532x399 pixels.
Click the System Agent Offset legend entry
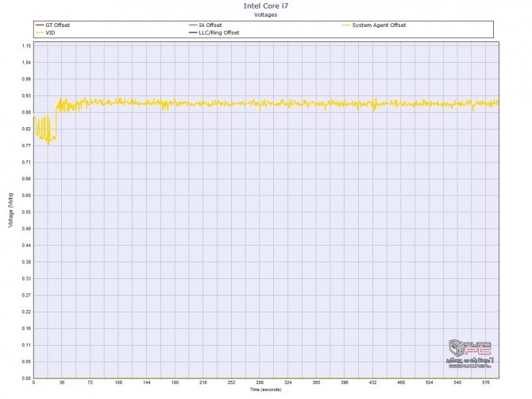[374, 25]
